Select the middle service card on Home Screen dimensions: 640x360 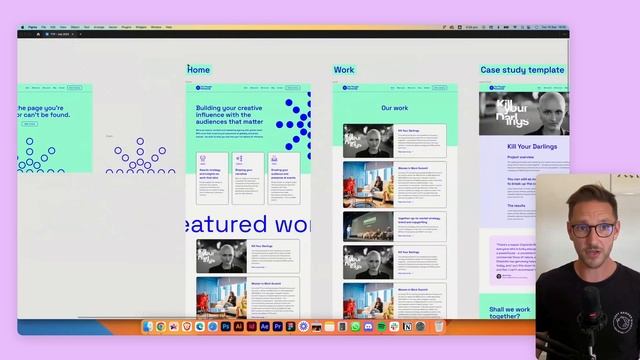pyautogui.click(x=248, y=179)
